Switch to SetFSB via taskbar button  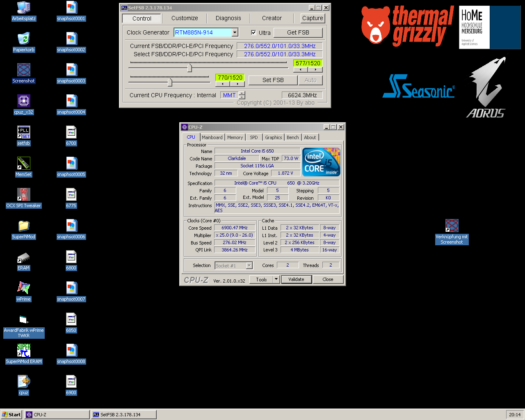tap(124, 415)
